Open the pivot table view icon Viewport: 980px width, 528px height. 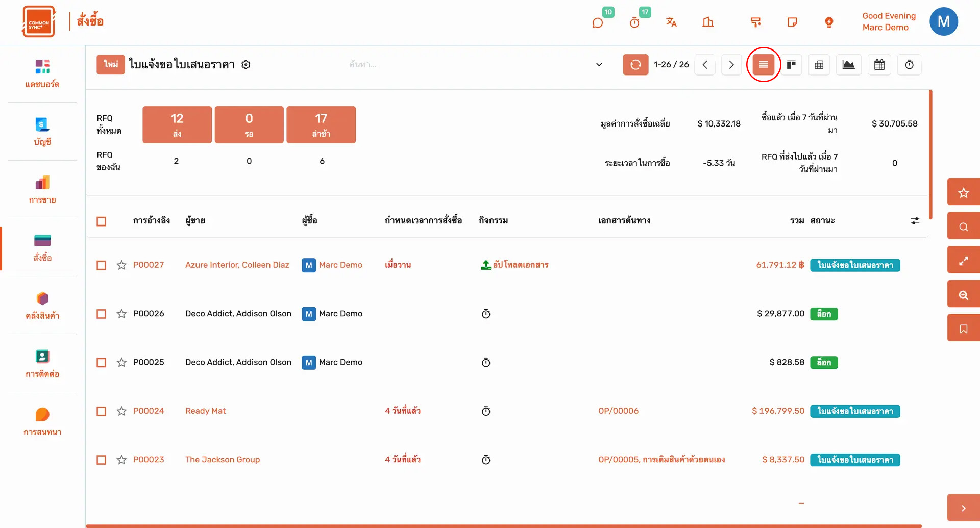pos(819,65)
